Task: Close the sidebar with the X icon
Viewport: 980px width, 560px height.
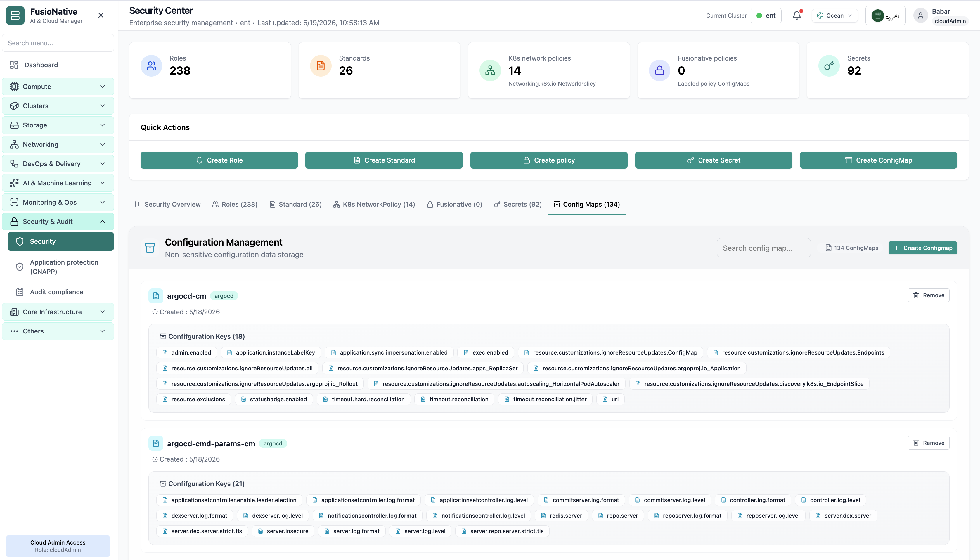Action: pos(101,15)
